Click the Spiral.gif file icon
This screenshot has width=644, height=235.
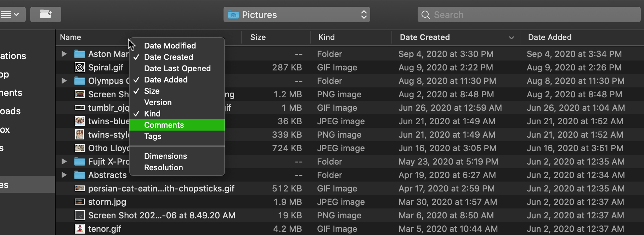[x=80, y=67]
